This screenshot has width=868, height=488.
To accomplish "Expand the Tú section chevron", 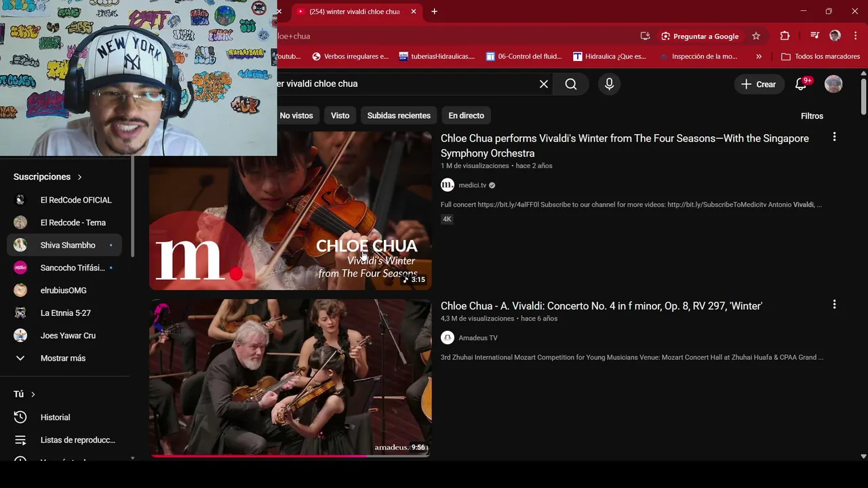I will tap(33, 394).
